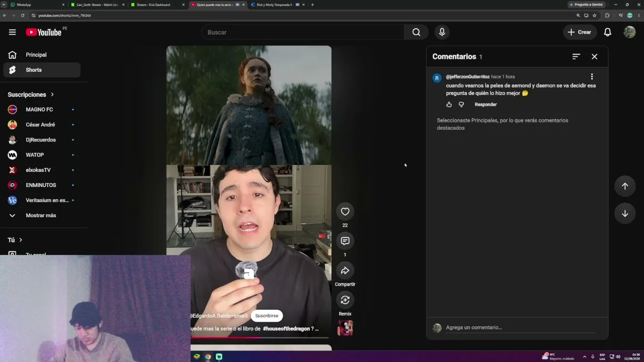Open the account avatar menu

[629, 32]
